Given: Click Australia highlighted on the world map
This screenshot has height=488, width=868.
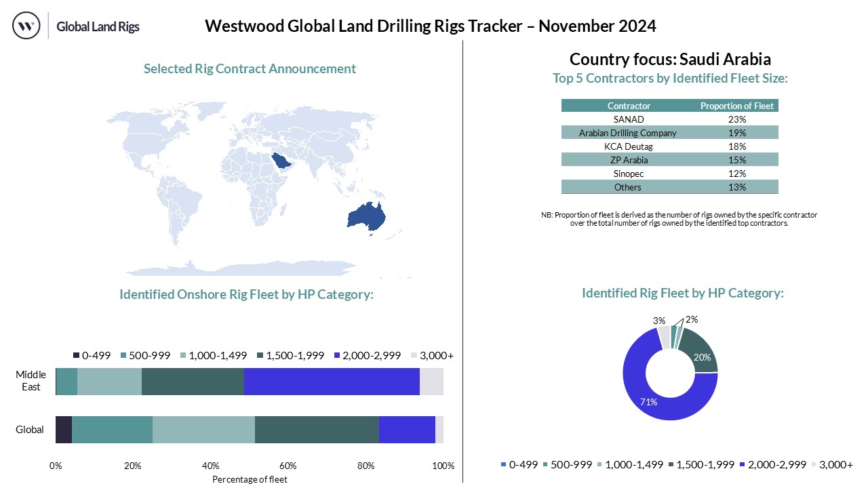Looking at the screenshot, I should [367, 216].
